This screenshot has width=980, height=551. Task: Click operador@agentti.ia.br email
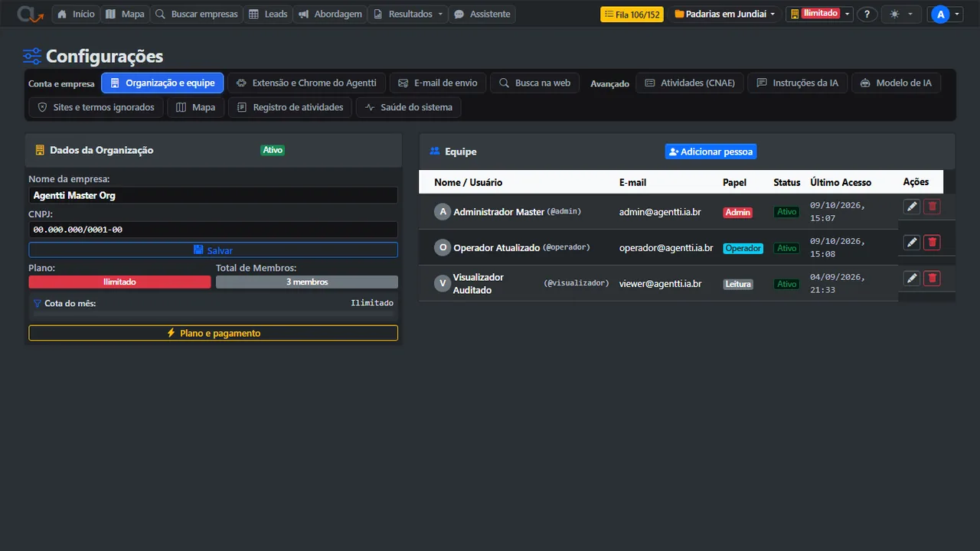tap(666, 248)
